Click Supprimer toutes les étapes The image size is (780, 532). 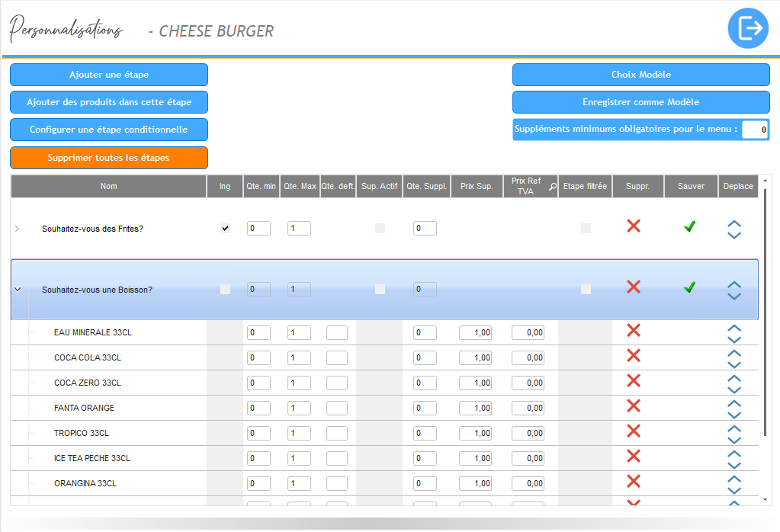click(108, 158)
